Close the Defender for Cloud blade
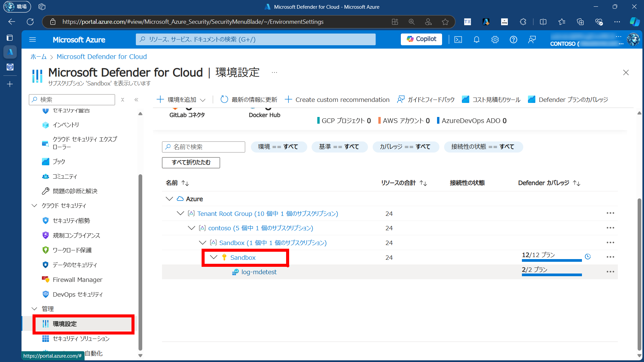Screen dimensions: 644x362 point(626,72)
